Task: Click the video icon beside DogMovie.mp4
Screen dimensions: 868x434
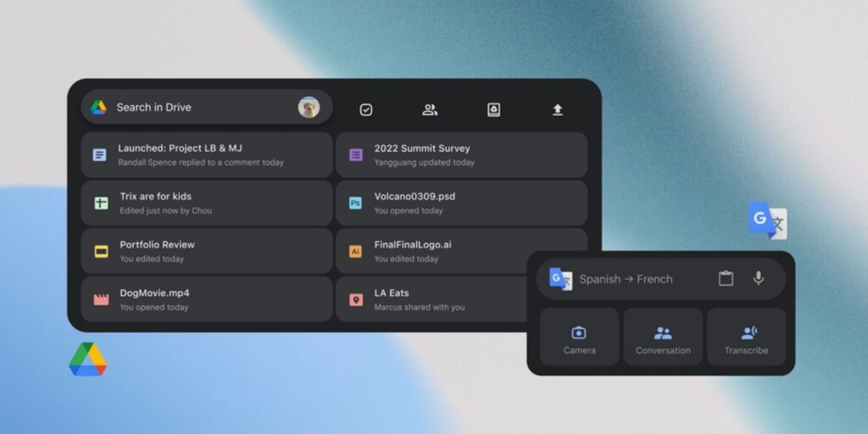Action: point(101,299)
